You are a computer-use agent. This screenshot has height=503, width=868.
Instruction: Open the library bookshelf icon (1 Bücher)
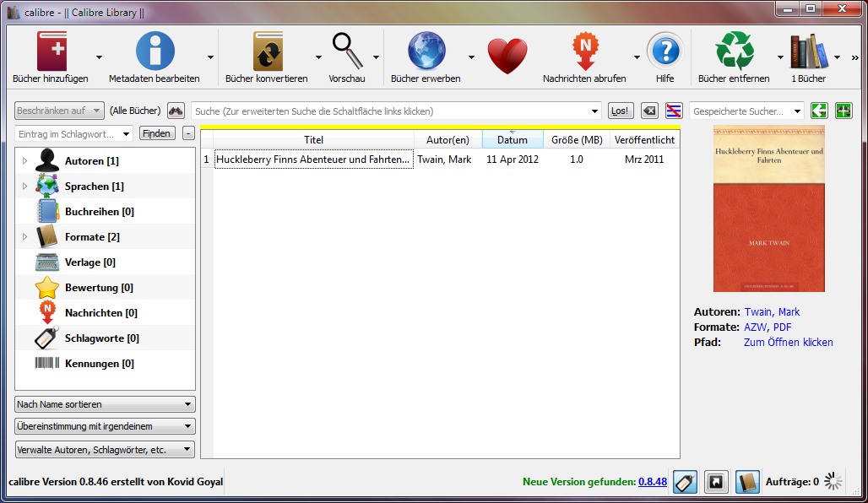(x=809, y=51)
